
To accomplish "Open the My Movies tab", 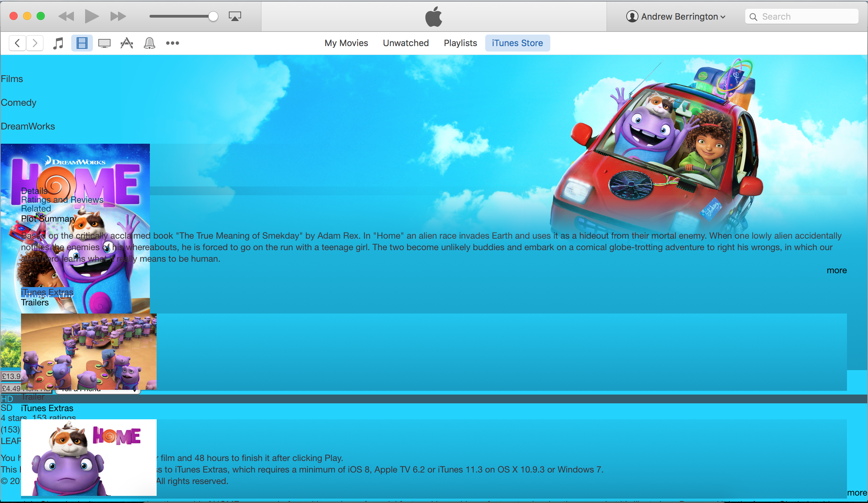I will pyautogui.click(x=346, y=43).
